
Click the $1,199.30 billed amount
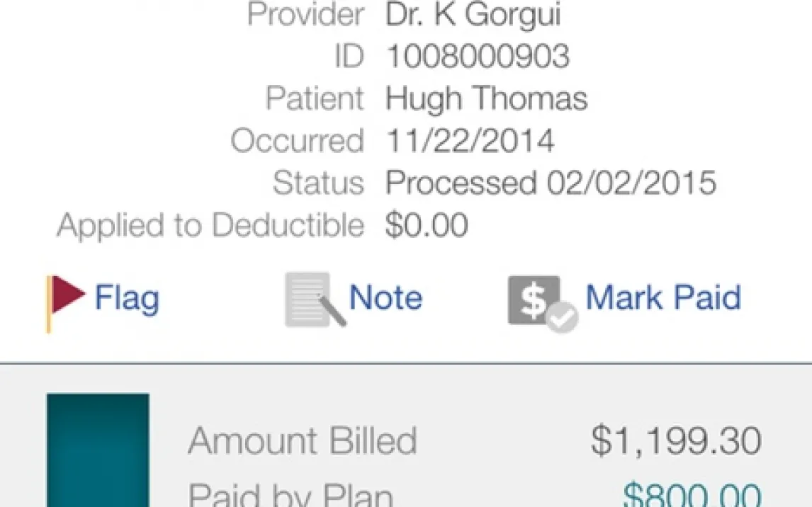(x=677, y=440)
